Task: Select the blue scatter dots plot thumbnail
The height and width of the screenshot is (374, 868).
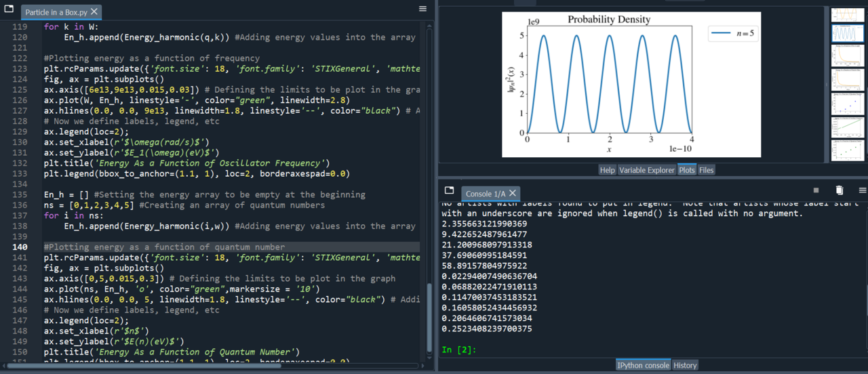Action: point(847,103)
